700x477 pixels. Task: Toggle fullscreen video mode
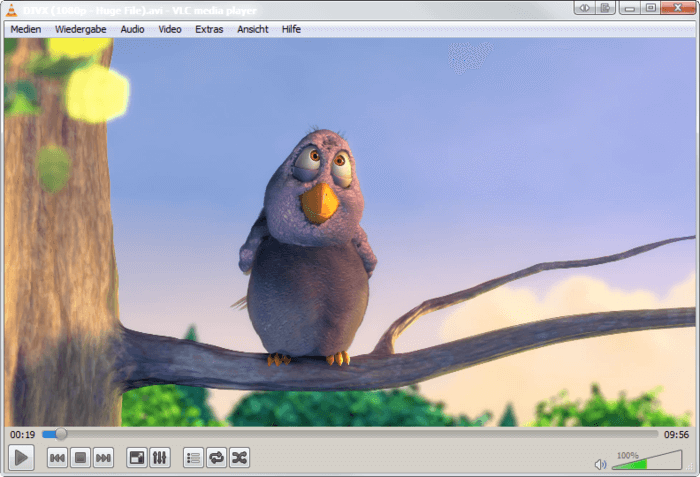(x=137, y=458)
